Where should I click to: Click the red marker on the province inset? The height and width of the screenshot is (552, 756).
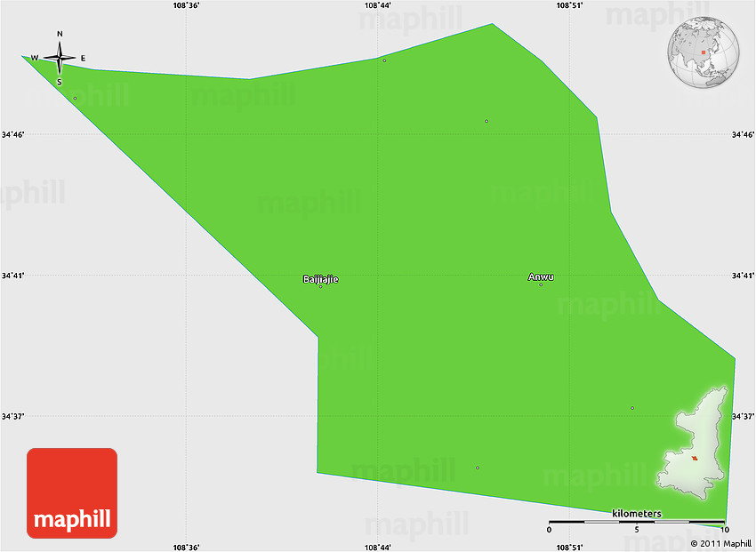(x=695, y=458)
